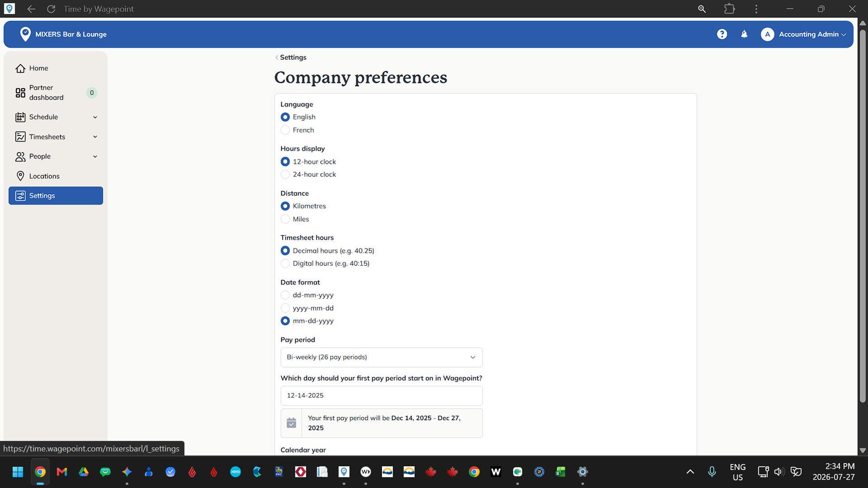Click the MIXERS Bar & Lounge company name
The height and width of the screenshot is (488, 868).
click(x=71, y=34)
